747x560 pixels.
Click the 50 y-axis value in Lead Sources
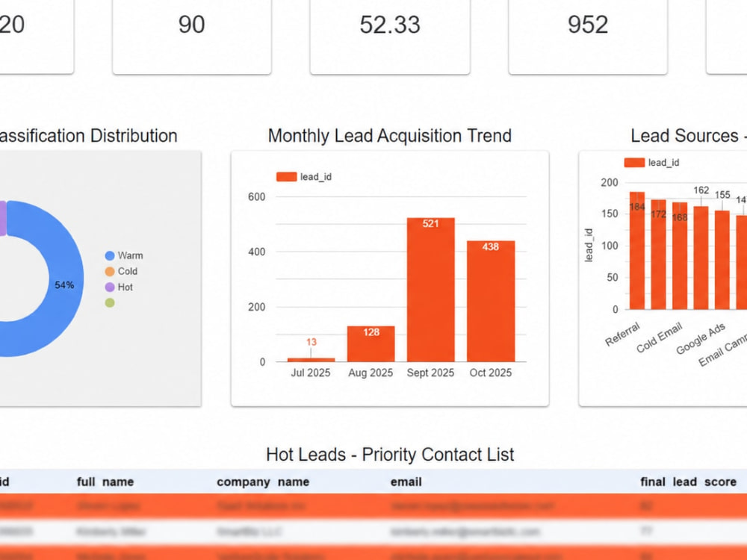pyautogui.click(x=613, y=278)
